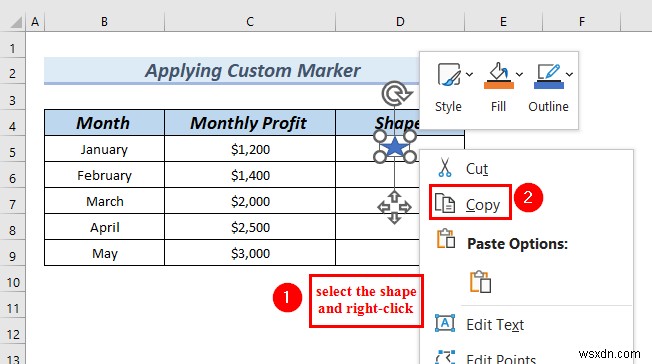The width and height of the screenshot is (652, 364).
Task: Click the February cell
Action: point(104,175)
